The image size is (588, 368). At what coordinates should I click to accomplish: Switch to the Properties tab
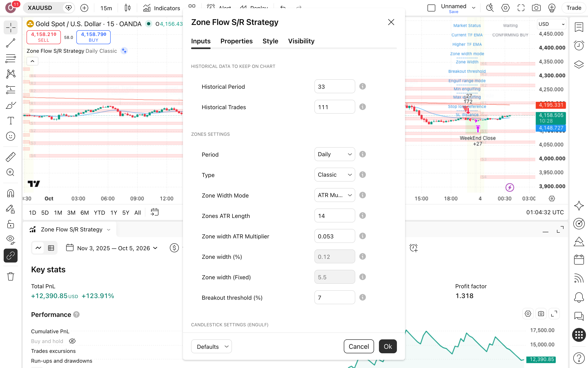pyautogui.click(x=236, y=41)
